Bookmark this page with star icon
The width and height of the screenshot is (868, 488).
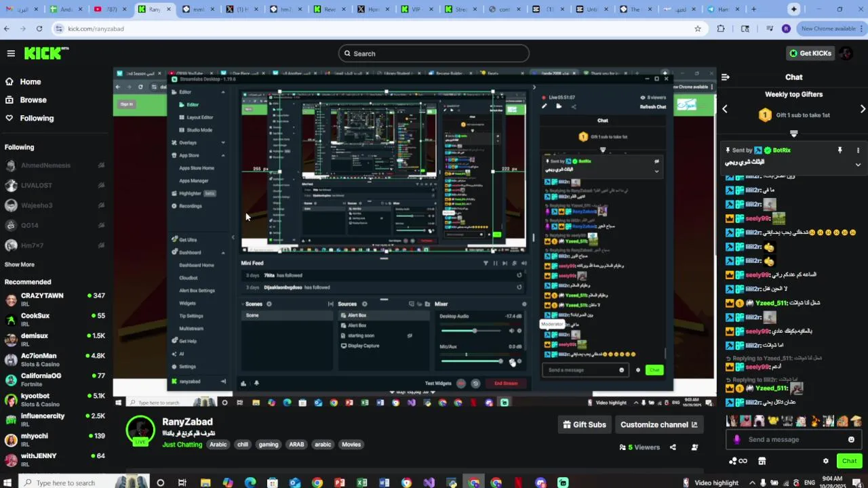tap(698, 28)
